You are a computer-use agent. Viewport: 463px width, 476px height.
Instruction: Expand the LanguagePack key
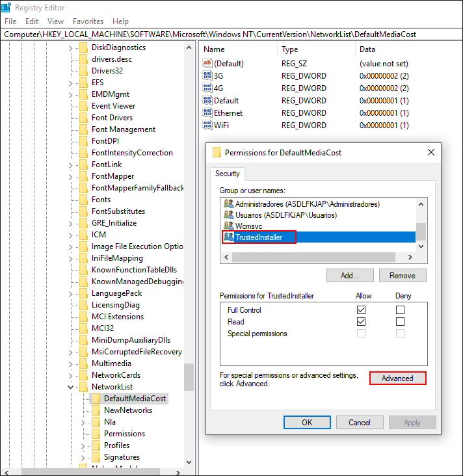pyautogui.click(x=70, y=294)
